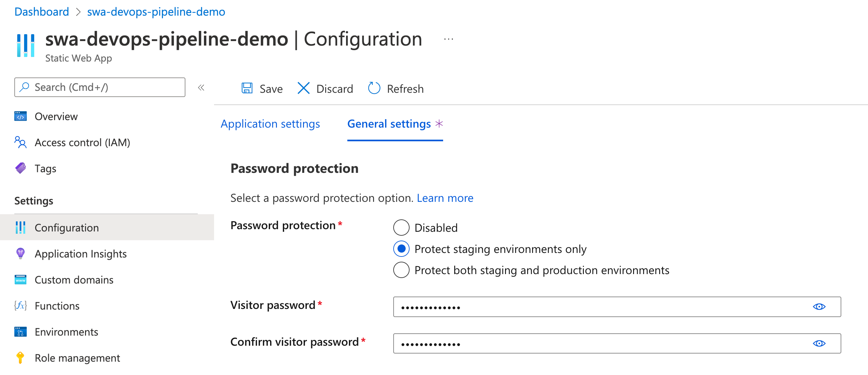
Task: Select Protect both staging and production environments
Action: pos(401,270)
